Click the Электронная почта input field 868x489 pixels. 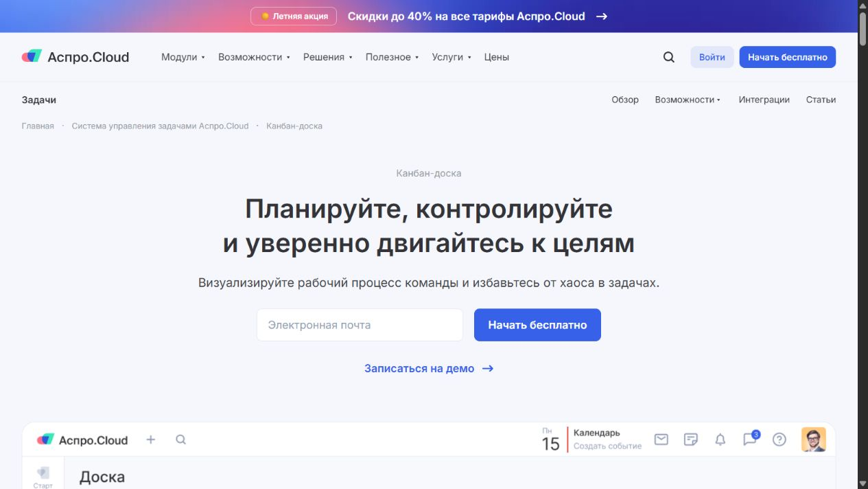coord(360,325)
